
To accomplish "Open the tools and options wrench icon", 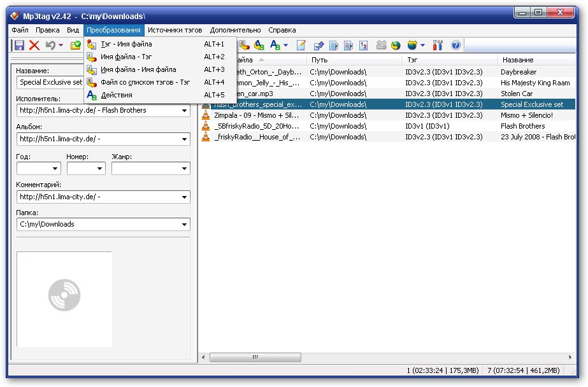I will [438, 45].
